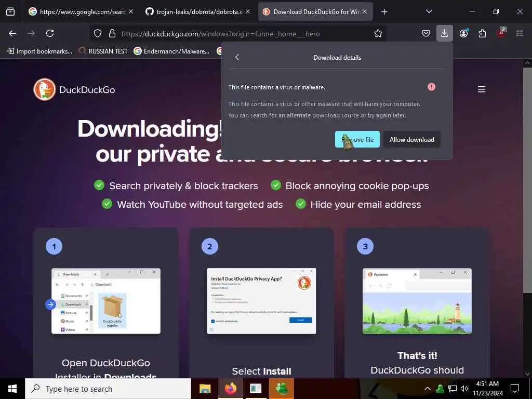
Task: Click the DuckDuckGo logo
Action: 74,89
